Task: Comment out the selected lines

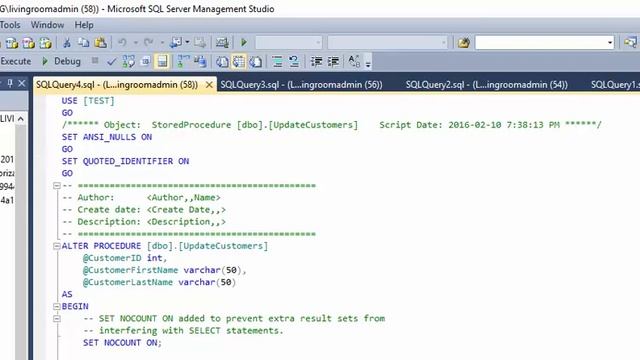Action: (277, 62)
